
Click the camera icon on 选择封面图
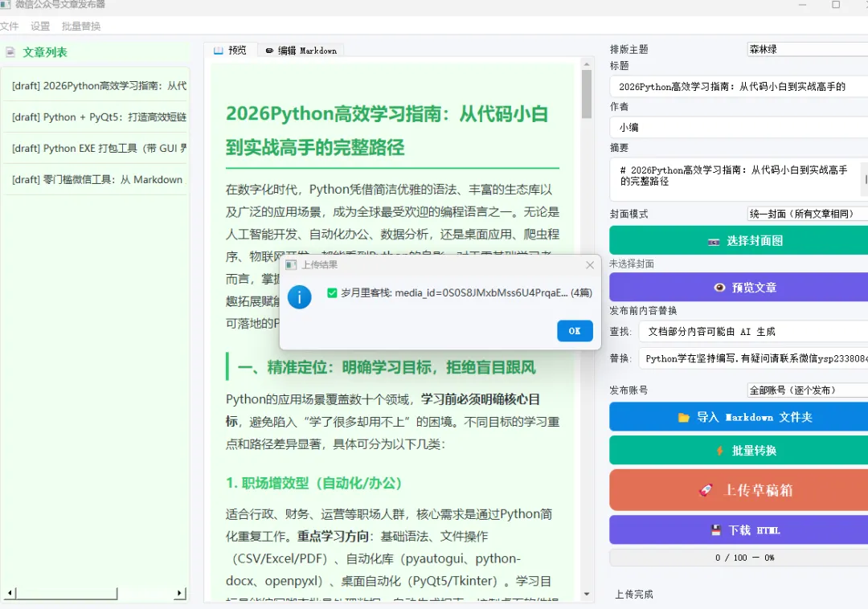[x=714, y=242]
